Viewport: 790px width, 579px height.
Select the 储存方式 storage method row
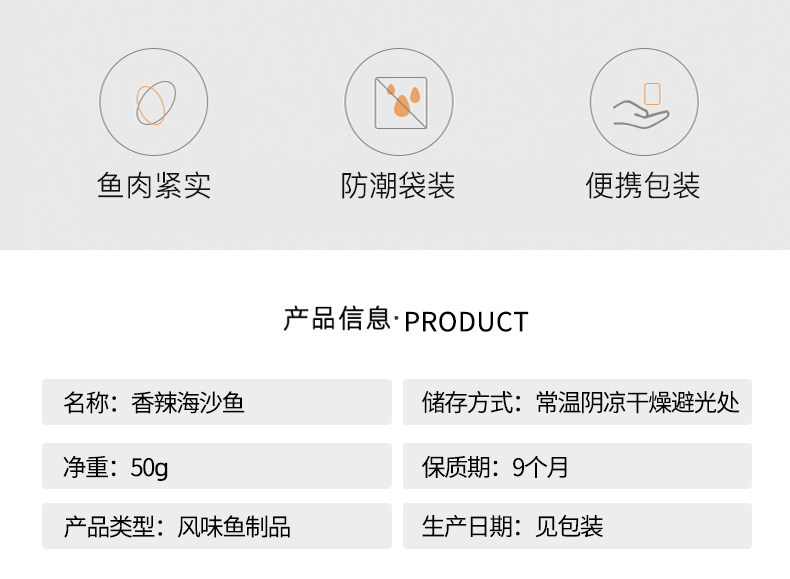tap(577, 402)
